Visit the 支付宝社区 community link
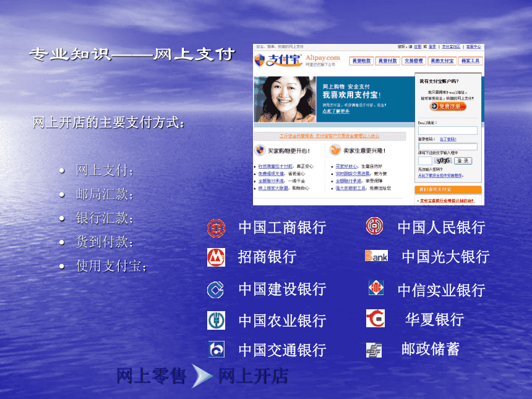Image resolution: width=532 pixels, height=399 pixels. (x=451, y=46)
